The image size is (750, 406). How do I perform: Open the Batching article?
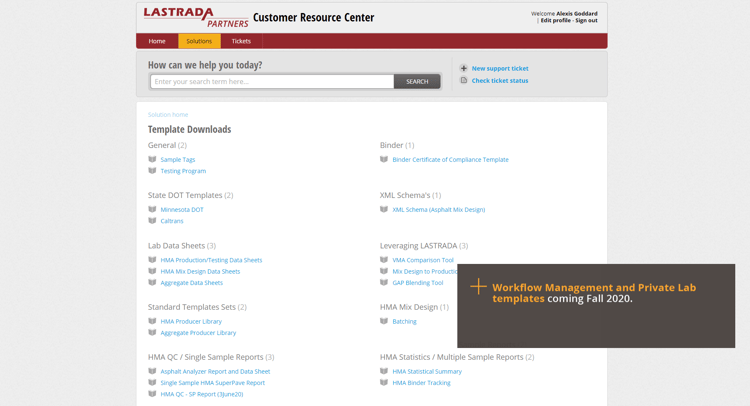pyautogui.click(x=404, y=322)
